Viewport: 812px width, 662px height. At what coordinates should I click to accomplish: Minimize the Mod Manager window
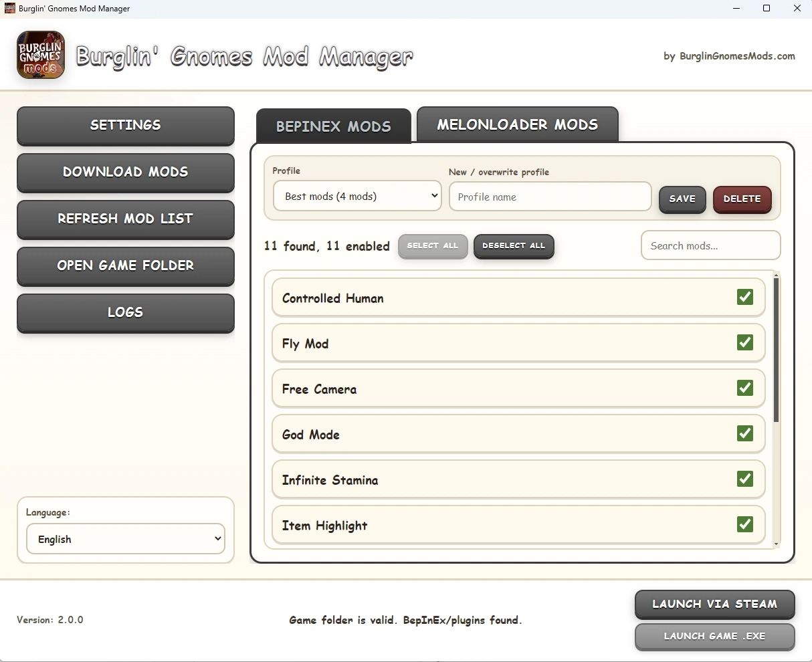736,9
